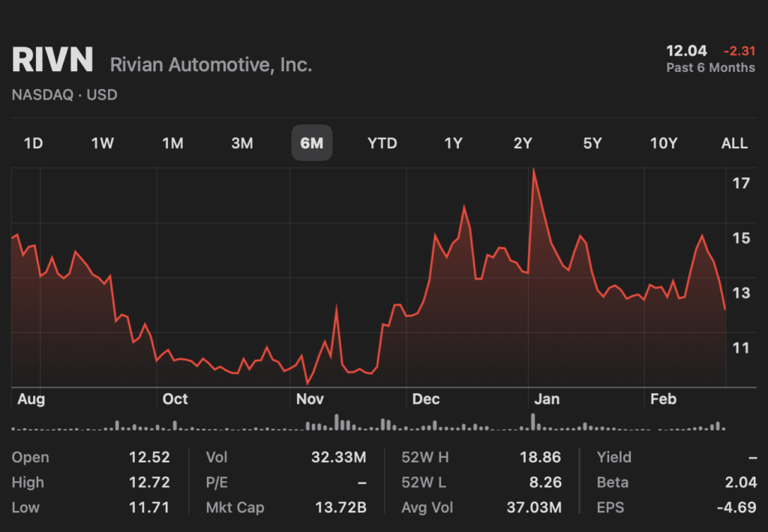Image resolution: width=768 pixels, height=532 pixels.
Task: Click the Beta value 2.04
Action: pyautogui.click(x=740, y=482)
